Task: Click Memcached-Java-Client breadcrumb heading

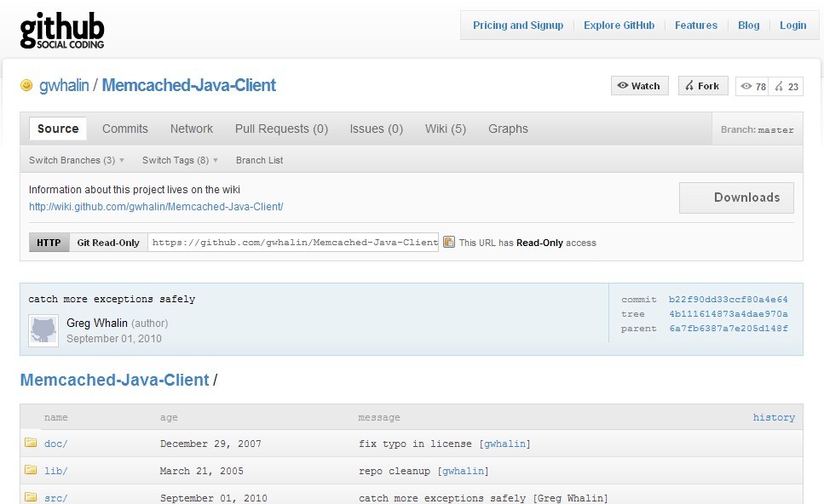Action: 114,380
